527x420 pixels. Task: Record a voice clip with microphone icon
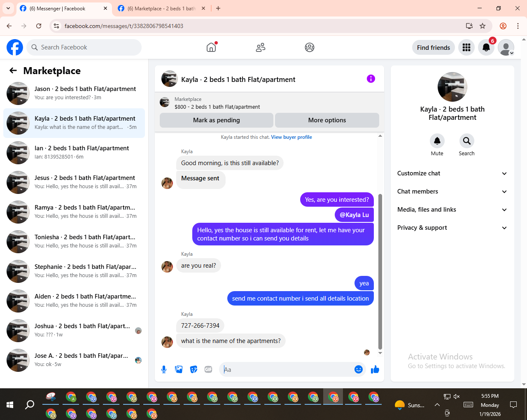164,369
